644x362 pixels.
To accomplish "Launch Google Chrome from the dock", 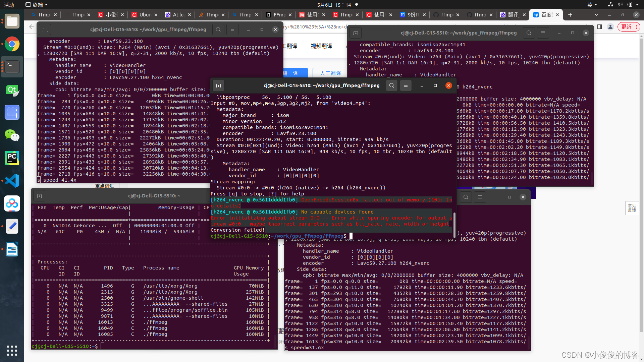I will 12,44.
